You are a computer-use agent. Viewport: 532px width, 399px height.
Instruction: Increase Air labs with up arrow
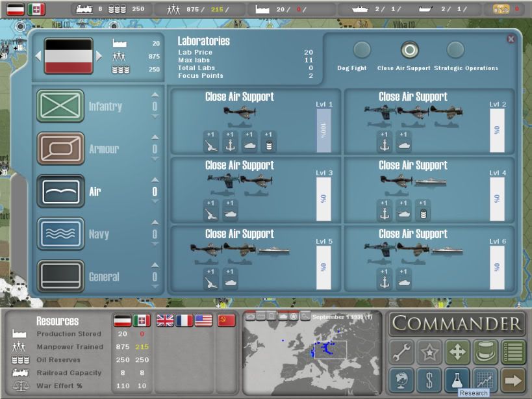pos(155,180)
